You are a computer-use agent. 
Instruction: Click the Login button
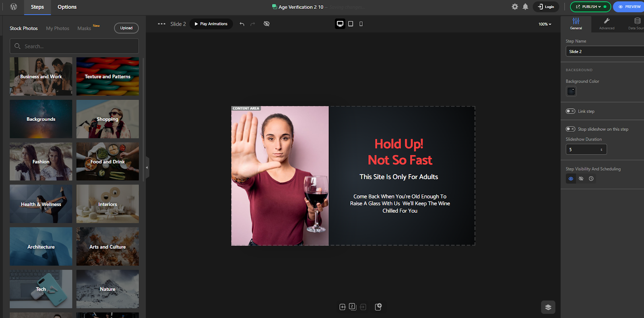[546, 7]
